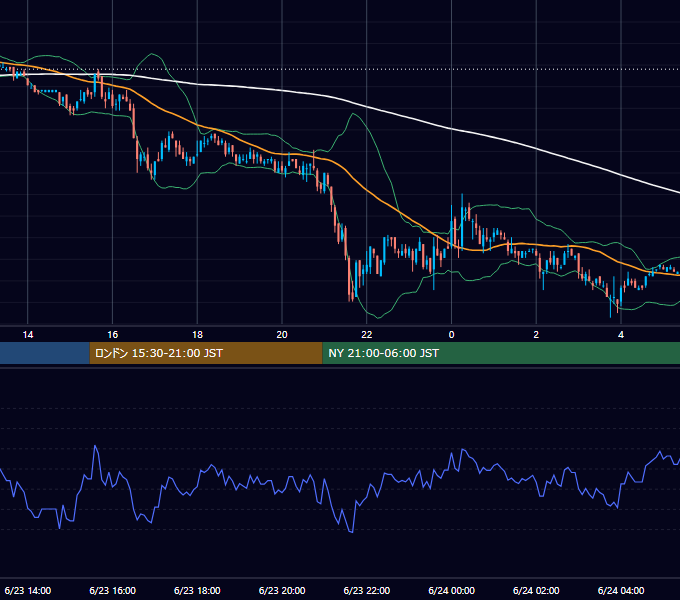680x600 pixels.
Task: Click the 20 hour axis label
Action: click(x=282, y=335)
